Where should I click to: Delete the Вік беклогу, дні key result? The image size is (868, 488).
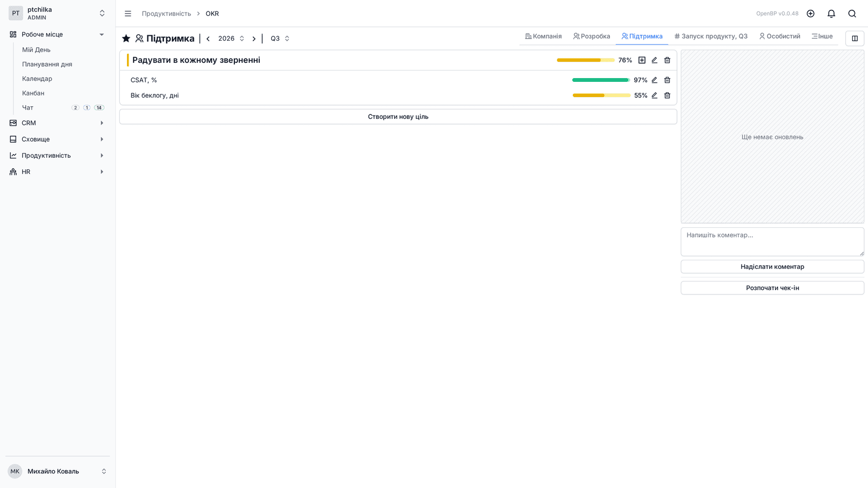(x=667, y=95)
